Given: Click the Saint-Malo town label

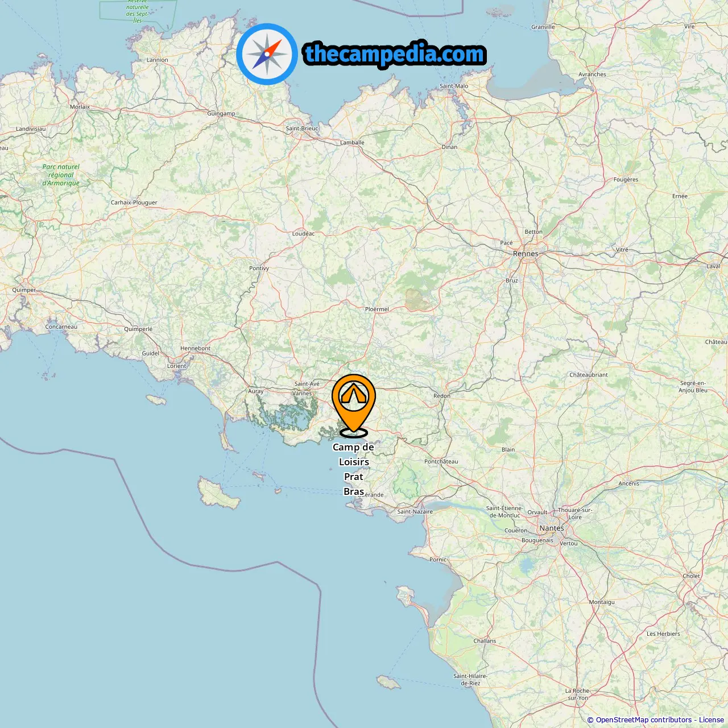Looking at the screenshot, I should pyautogui.click(x=454, y=86).
